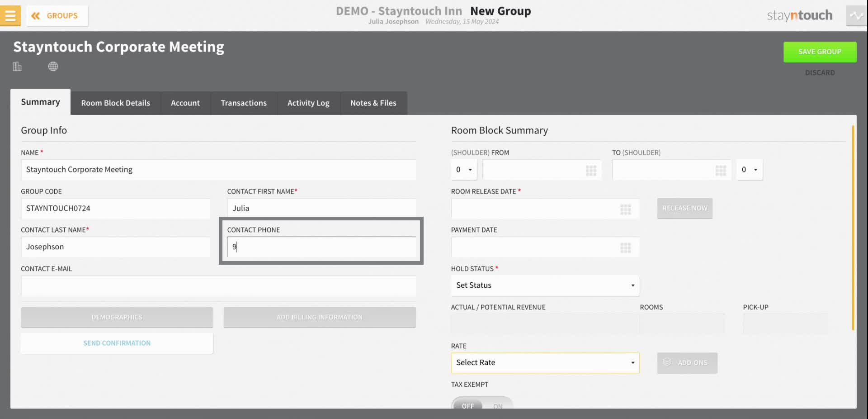
Task: Open calendar for Shoulder From date
Action: click(591, 170)
